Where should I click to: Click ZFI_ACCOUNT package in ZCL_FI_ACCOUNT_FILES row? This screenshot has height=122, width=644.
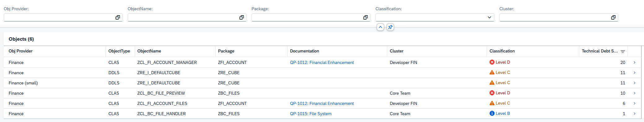pyautogui.click(x=232, y=103)
